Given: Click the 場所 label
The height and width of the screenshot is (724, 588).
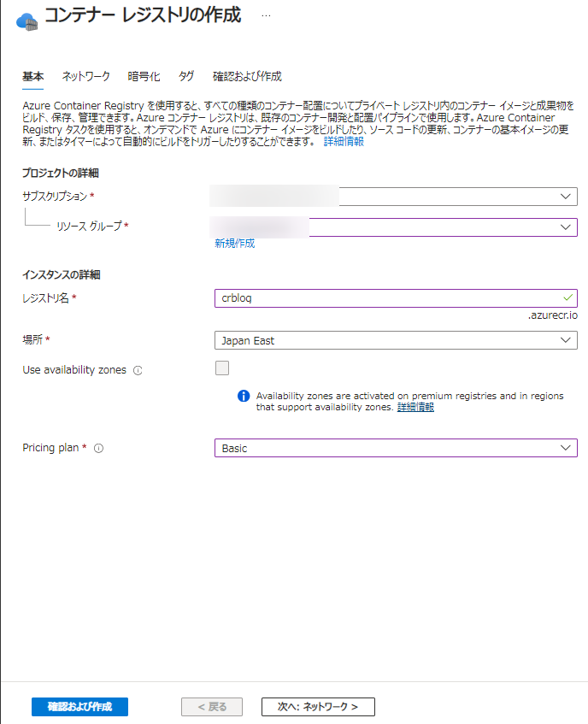Looking at the screenshot, I should 32,340.
